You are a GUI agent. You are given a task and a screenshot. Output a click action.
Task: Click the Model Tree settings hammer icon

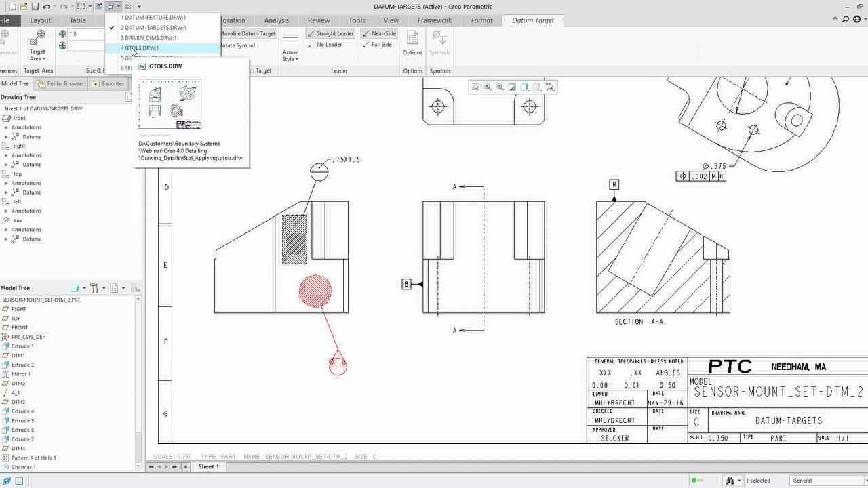click(94, 288)
